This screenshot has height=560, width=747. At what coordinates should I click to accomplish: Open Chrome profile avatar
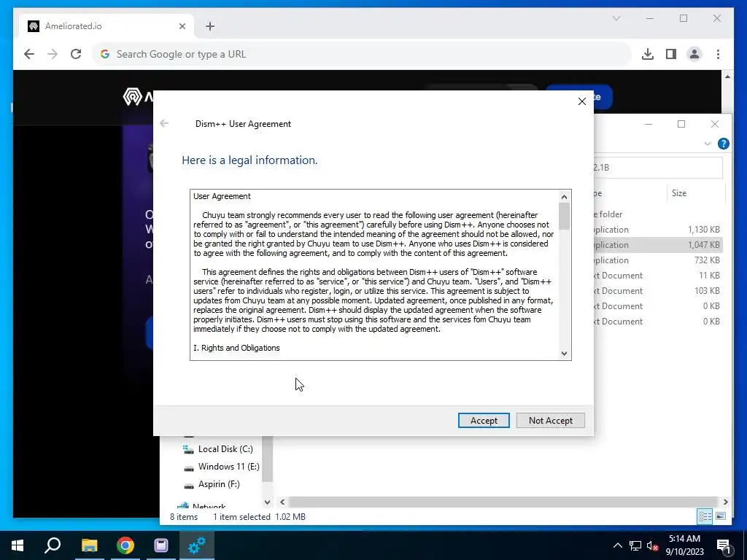click(694, 54)
